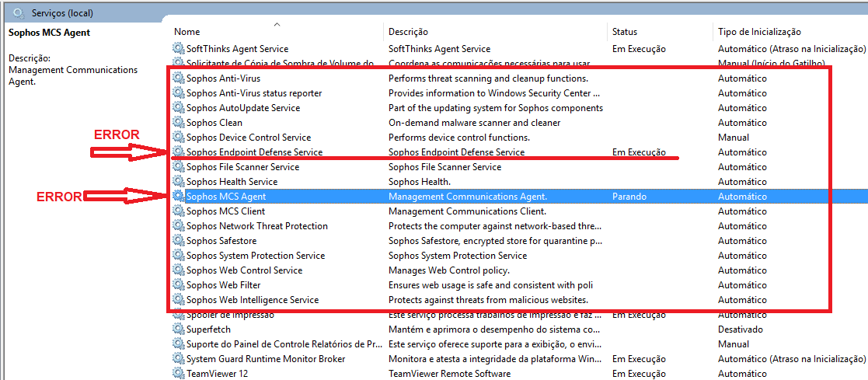The width and height of the screenshot is (868, 380).
Task: Click the System Guard Runtime Monitor Broker icon
Action: pos(178,359)
